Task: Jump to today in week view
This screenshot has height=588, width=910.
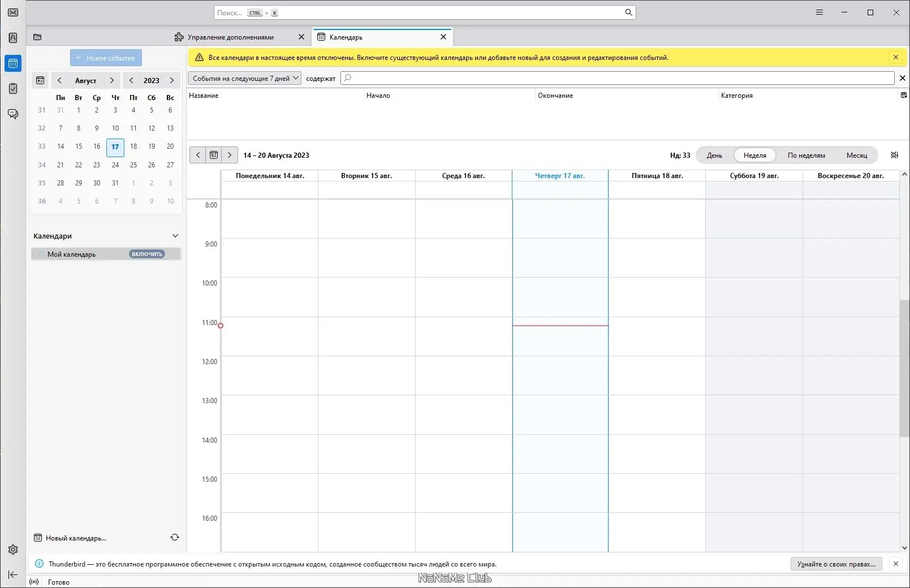Action: coord(214,155)
